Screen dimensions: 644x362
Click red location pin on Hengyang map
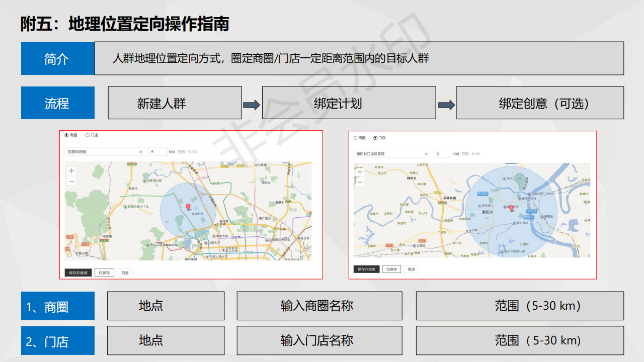click(512, 208)
